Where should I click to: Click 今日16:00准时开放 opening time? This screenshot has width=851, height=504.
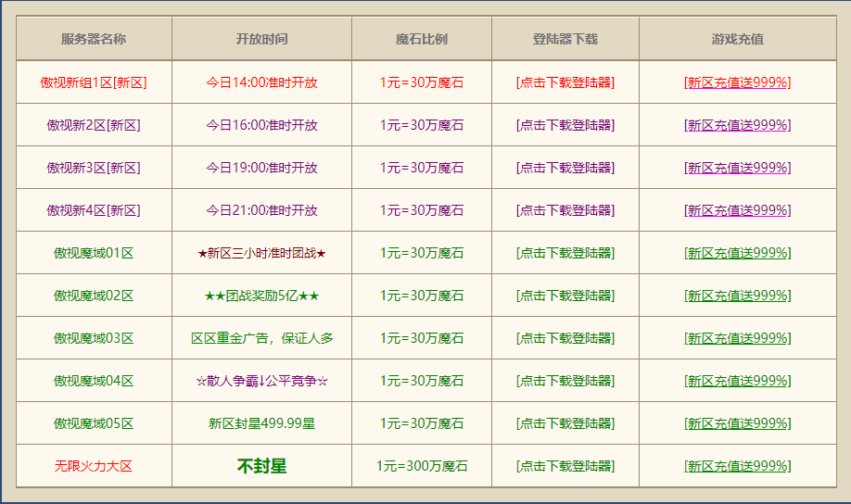261,125
